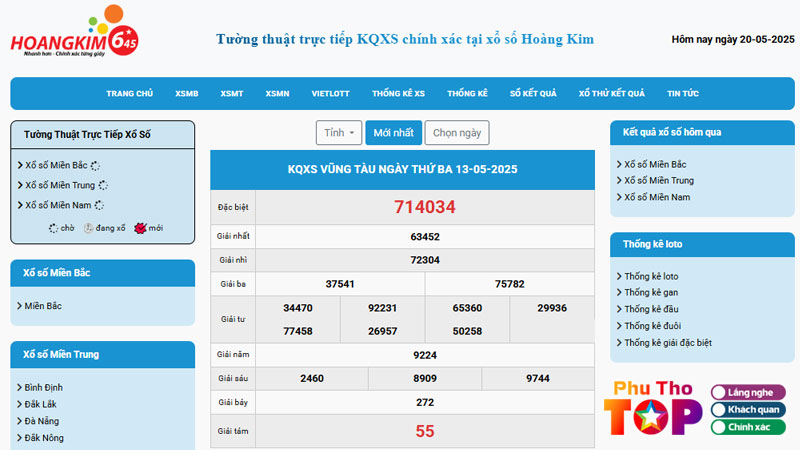Click the Giải nhì number 72304

click(x=424, y=260)
